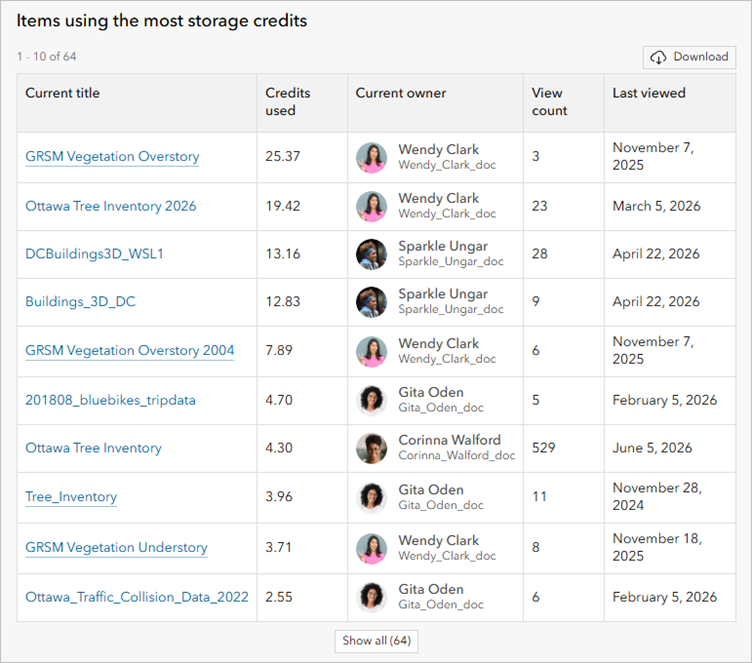
Task: Click Sparkle Ungar avatar in Buildings_3D_DC row
Action: pyautogui.click(x=372, y=302)
